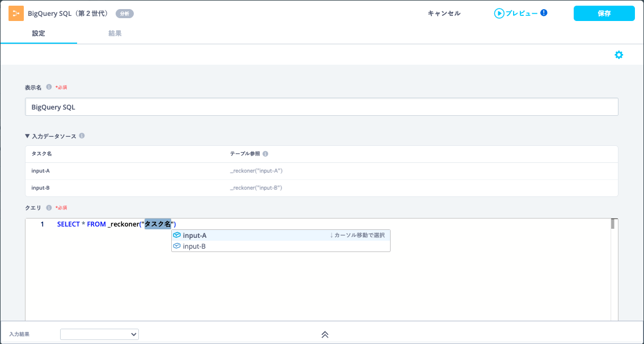The image size is (644, 344).
Task: Choose input-A from autocomplete suggestions
Action: (281, 236)
